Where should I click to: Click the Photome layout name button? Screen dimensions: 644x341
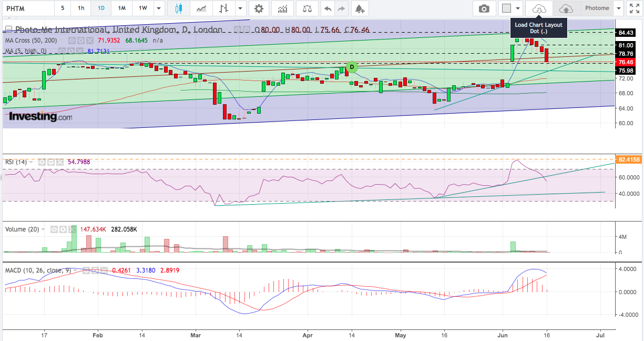[x=597, y=8]
